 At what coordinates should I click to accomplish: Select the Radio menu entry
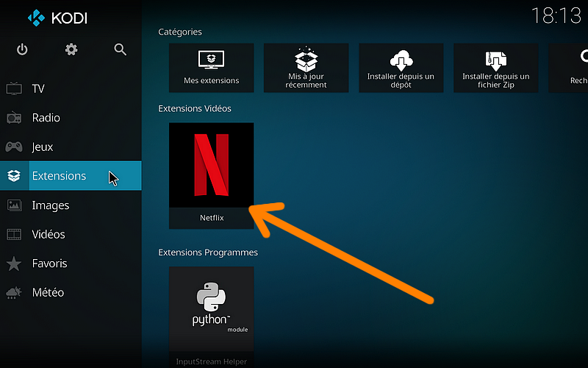pyautogui.click(x=71, y=118)
